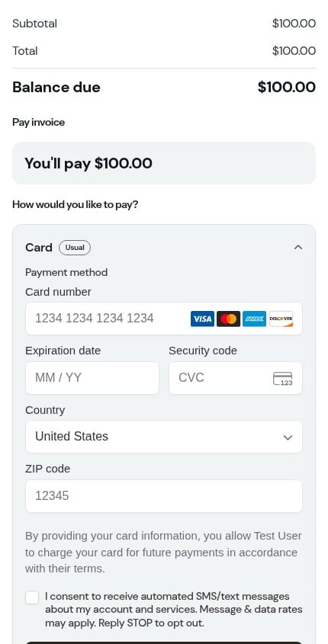Click the Country dropdown arrow

288,437
